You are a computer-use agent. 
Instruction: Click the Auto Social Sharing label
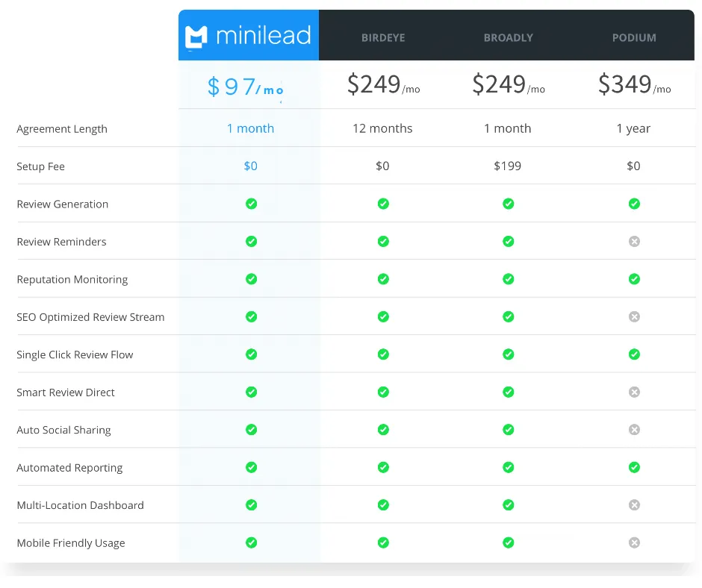coord(63,430)
